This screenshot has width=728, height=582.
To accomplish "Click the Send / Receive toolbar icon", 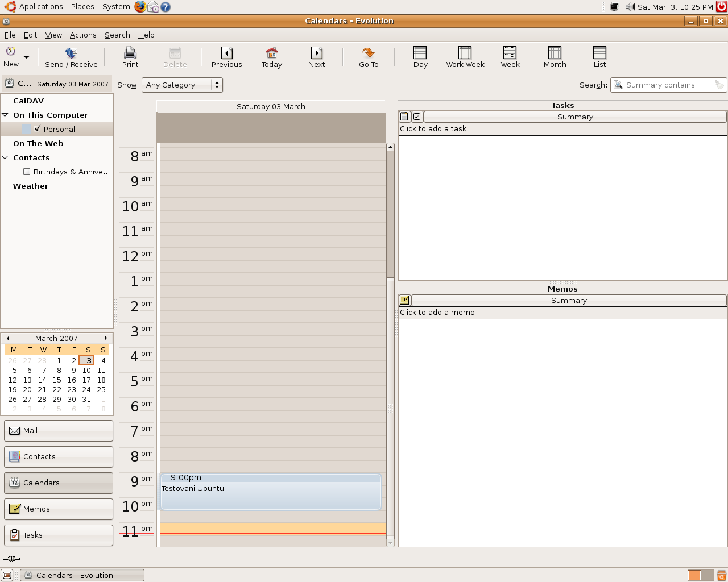I will point(71,53).
